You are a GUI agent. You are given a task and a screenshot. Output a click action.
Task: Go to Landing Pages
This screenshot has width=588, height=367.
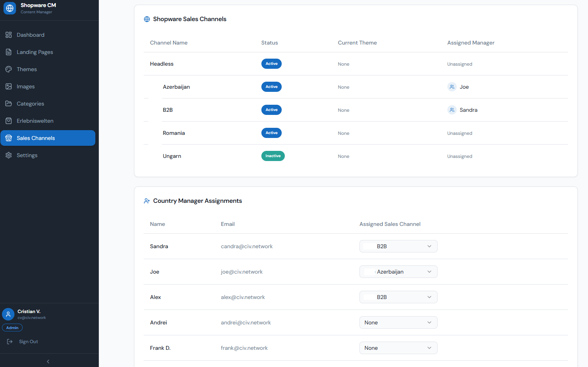(x=48, y=52)
